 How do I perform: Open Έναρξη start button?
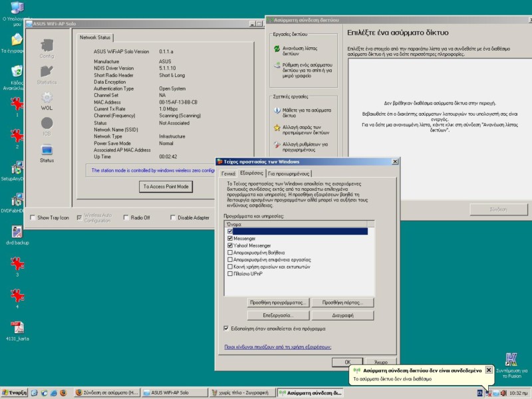(x=14, y=393)
